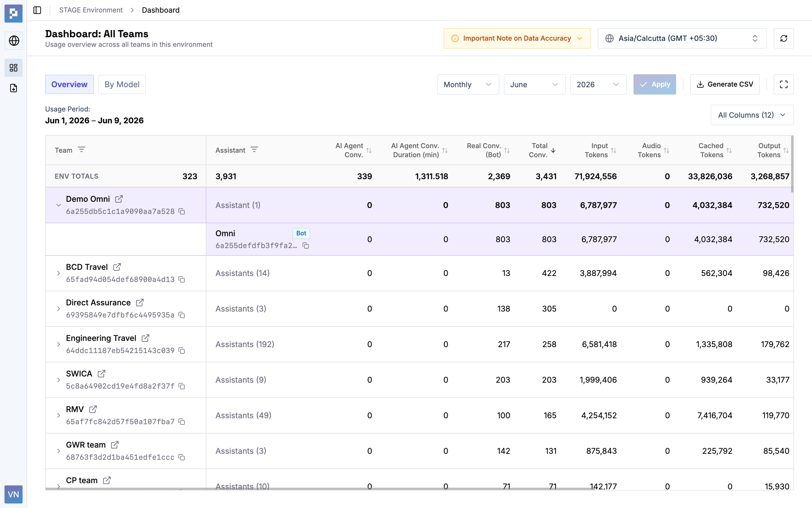Open the VN user avatar
Image resolution: width=812 pixels, height=508 pixels.
point(14,494)
